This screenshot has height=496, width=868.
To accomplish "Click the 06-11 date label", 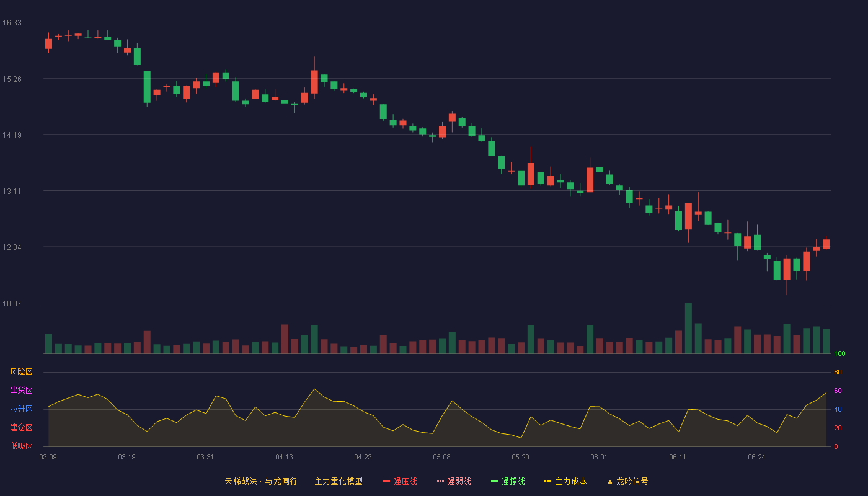I will (x=678, y=457).
